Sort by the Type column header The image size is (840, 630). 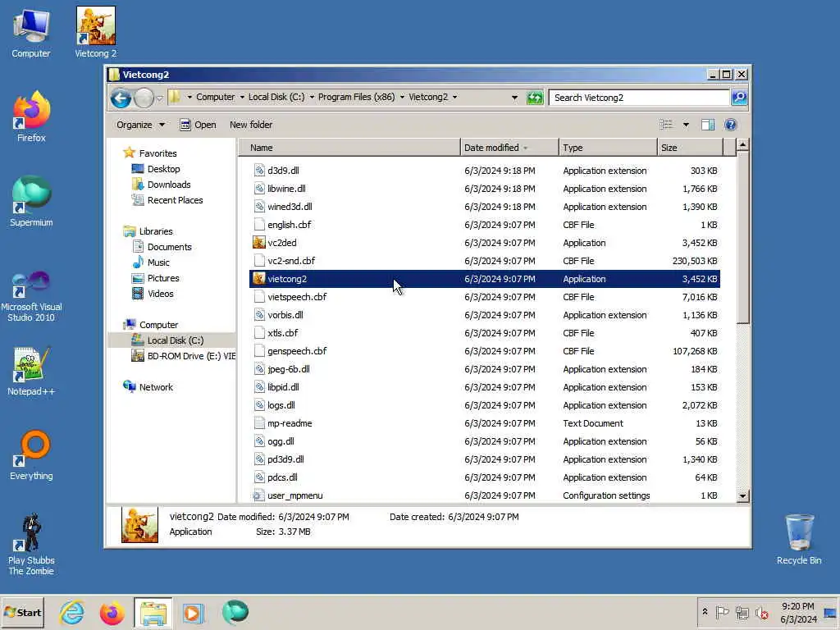[x=608, y=148]
